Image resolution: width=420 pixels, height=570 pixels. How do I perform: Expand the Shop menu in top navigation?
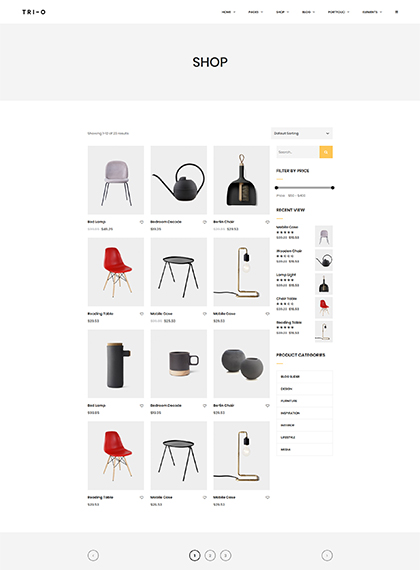point(282,12)
